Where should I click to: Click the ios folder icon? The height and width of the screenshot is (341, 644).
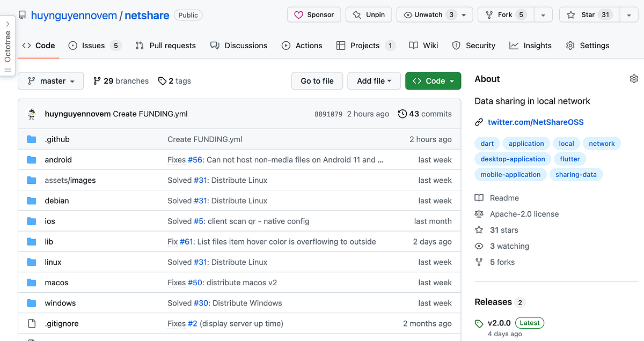click(x=32, y=221)
